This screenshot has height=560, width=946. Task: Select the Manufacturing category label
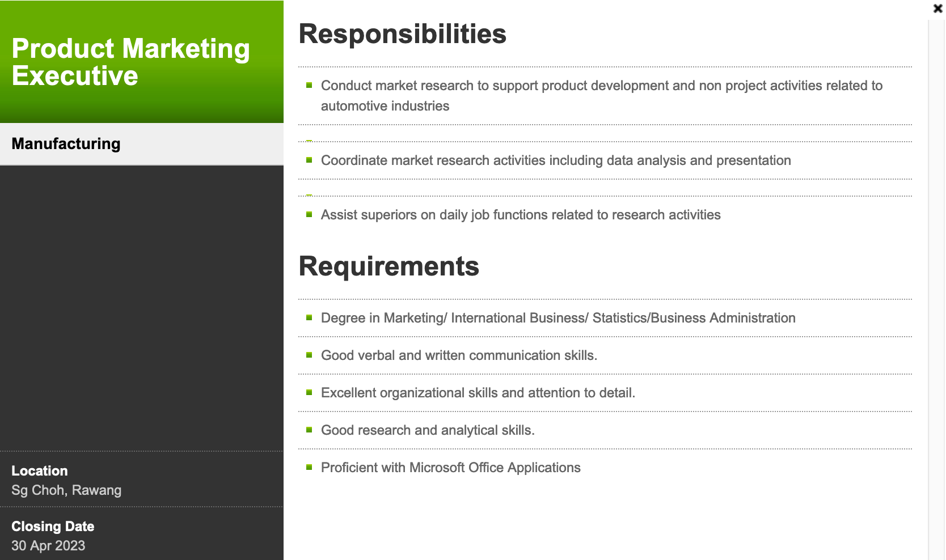coord(66,144)
